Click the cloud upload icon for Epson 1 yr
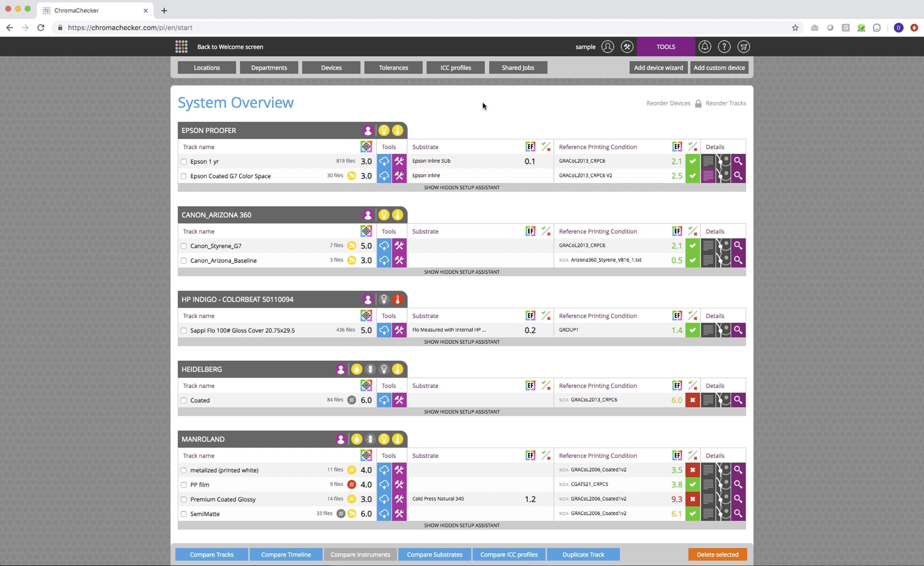 click(384, 161)
